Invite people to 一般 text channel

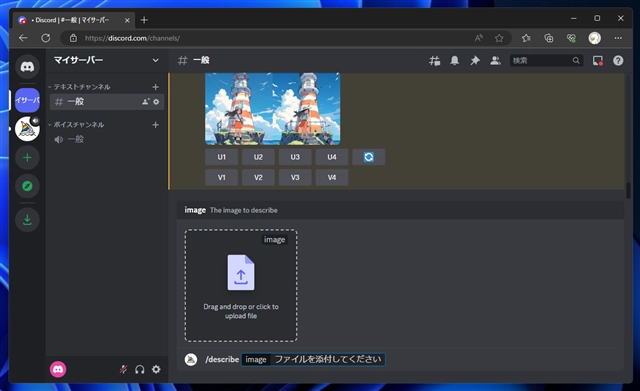pos(146,102)
